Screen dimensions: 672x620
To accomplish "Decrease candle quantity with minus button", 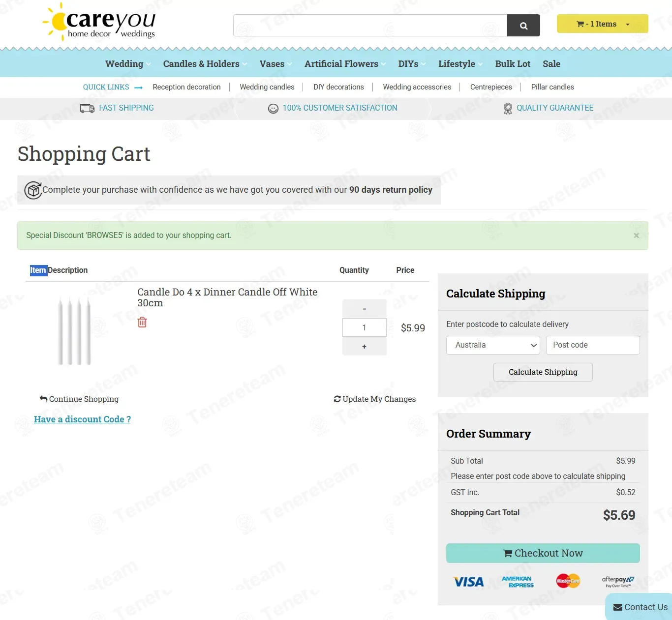I will pyautogui.click(x=364, y=309).
